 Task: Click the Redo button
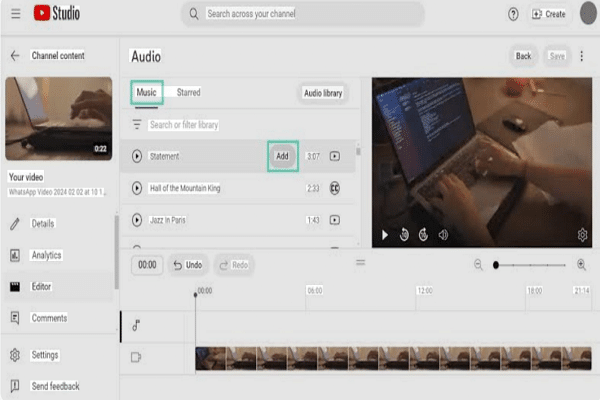(x=234, y=265)
